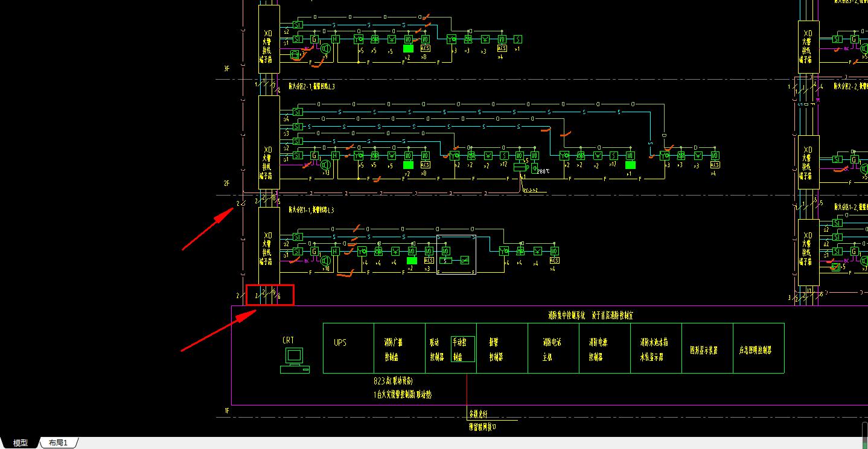Click the CRT text label
The image size is (868, 449).
point(288,340)
